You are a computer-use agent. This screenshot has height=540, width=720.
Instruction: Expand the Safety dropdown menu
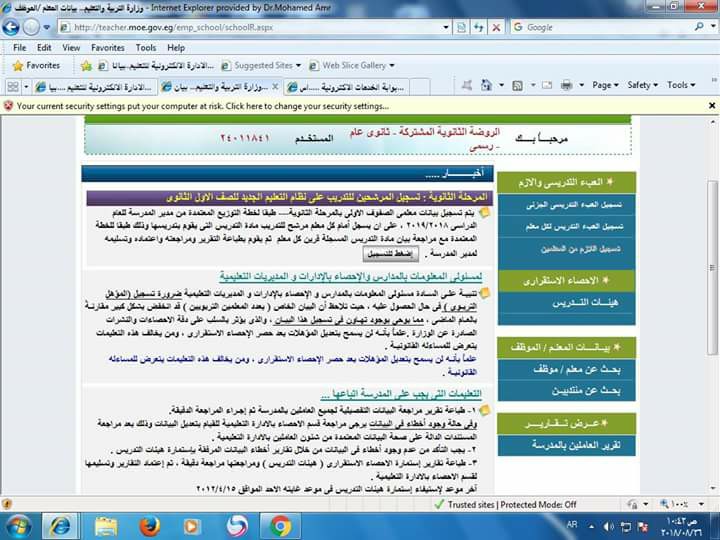(x=642, y=86)
